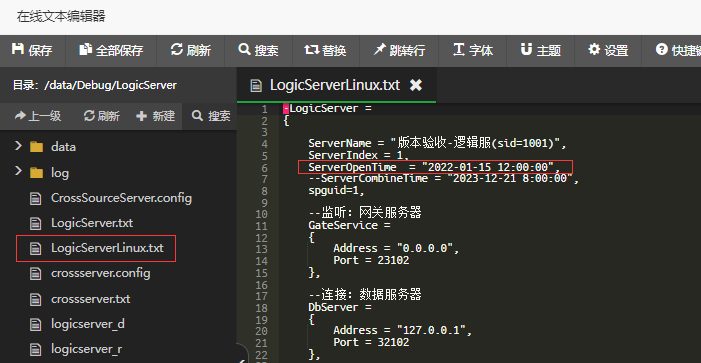The width and height of the screenshot is (701, 363).
Task: Expand the data folder
Action: tap(18, 146)
